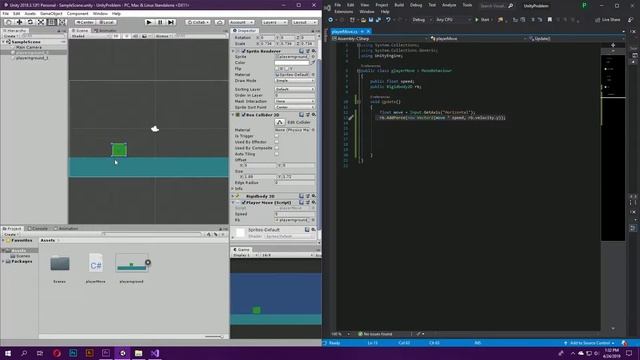Open the Layout dropdown in Unity toolbar

point(304,22)
